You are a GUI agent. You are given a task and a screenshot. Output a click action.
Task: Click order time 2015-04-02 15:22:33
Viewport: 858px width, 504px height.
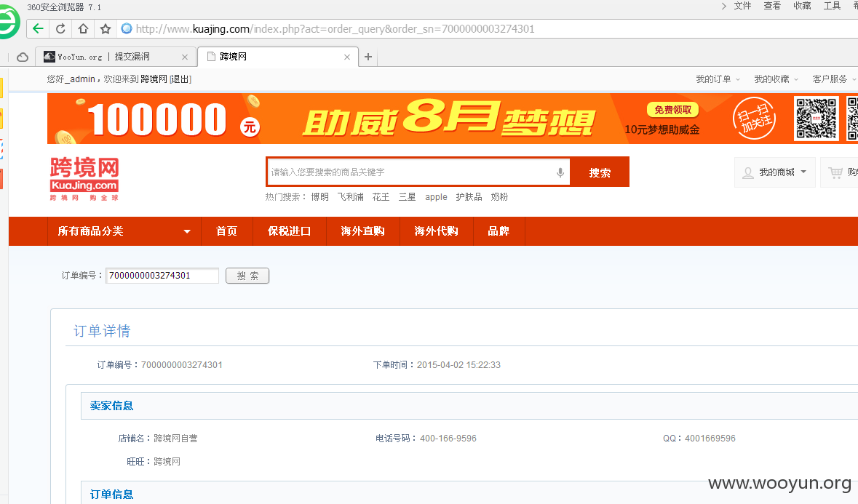coord(458,364)
